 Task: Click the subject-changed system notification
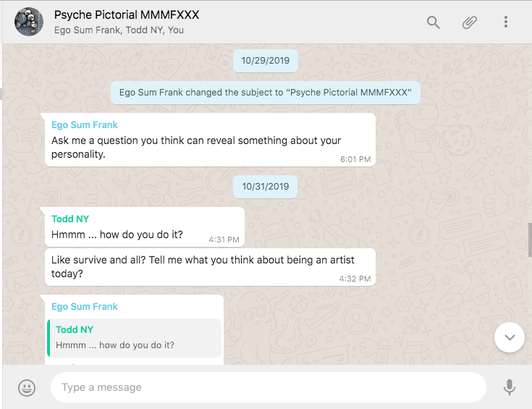266,93
